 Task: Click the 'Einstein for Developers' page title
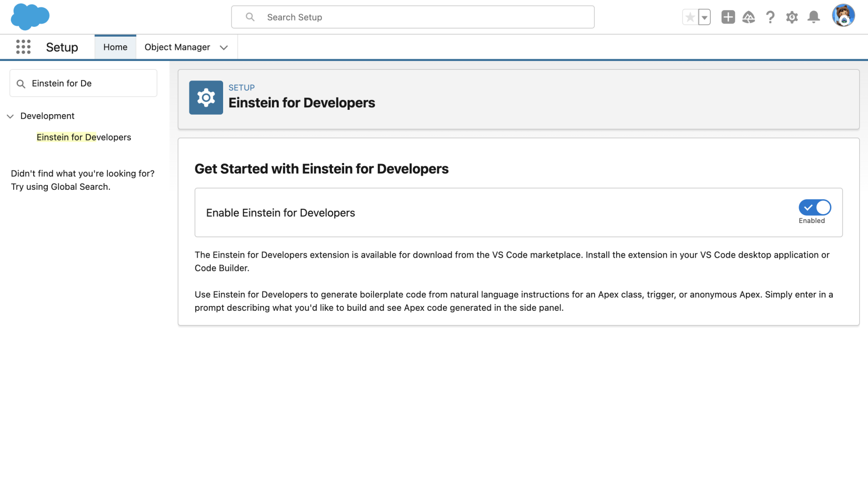302,102
